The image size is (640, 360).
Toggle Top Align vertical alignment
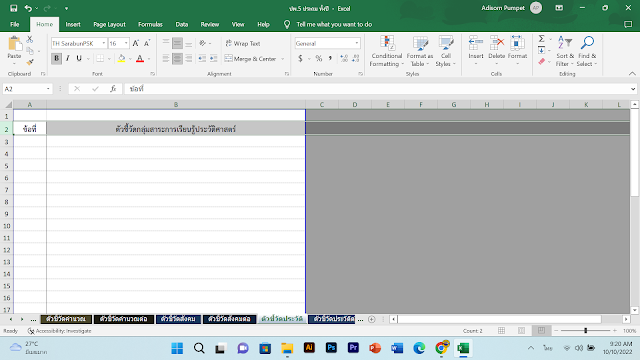pyautogui.click(x=166, y=43)
